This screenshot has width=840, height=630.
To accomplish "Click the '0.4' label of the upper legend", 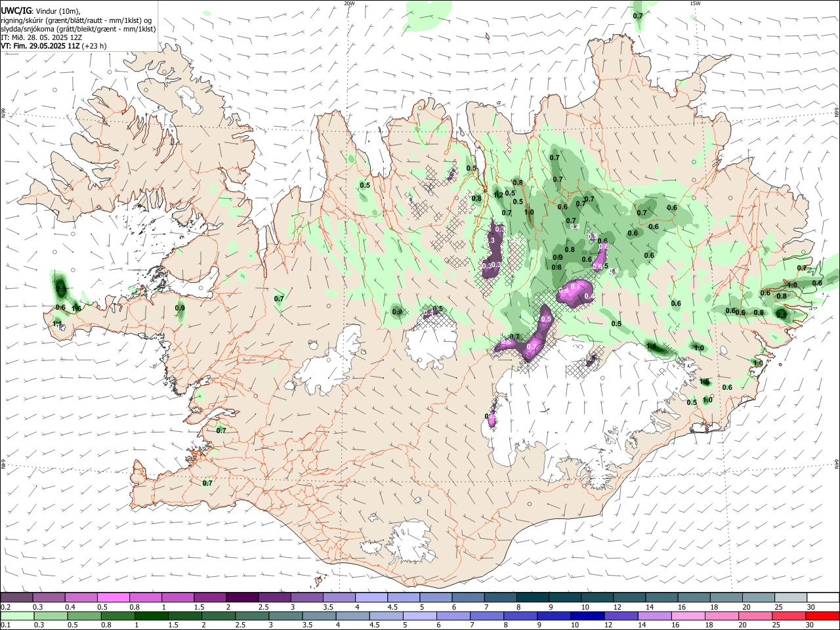I will click(71, 607).
